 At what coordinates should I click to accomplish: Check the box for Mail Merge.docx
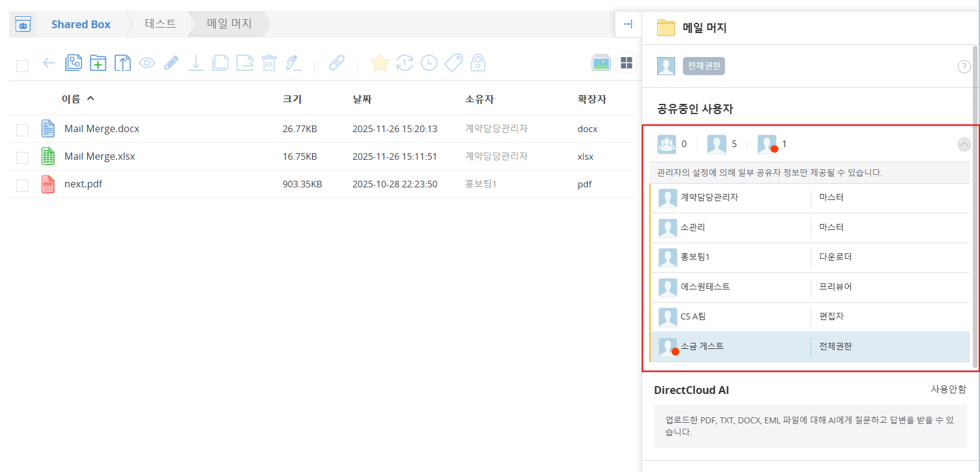coord(22,130)
